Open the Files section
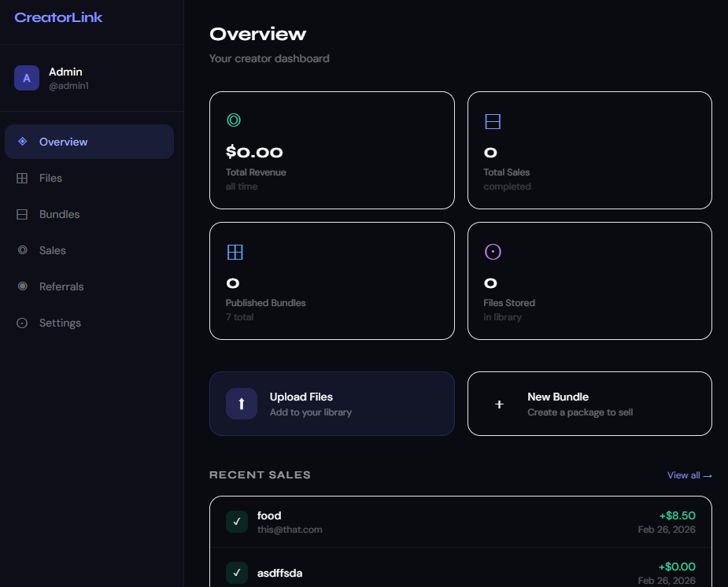 [x=89, y=178]
